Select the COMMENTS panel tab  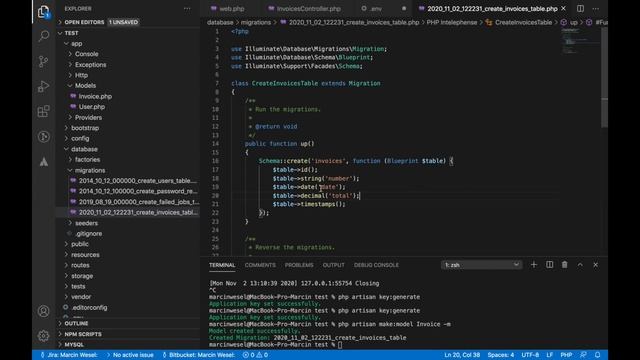click(260, 265)
